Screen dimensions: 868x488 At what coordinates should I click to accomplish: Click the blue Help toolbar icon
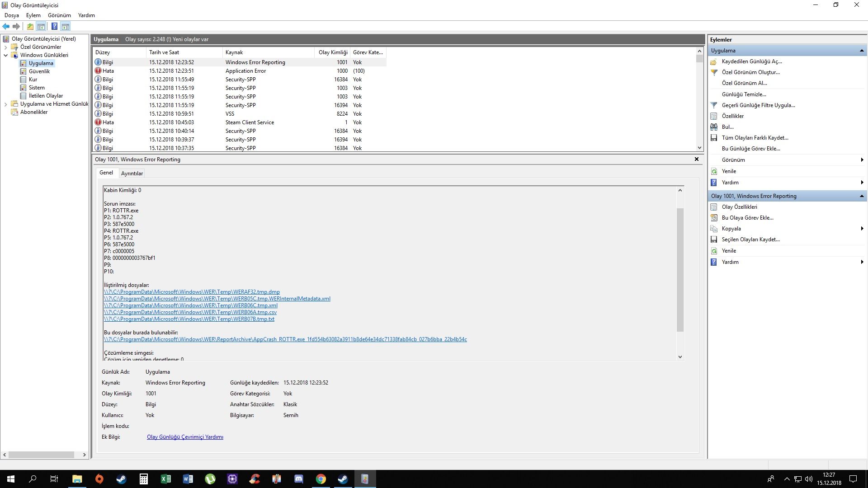54,27
